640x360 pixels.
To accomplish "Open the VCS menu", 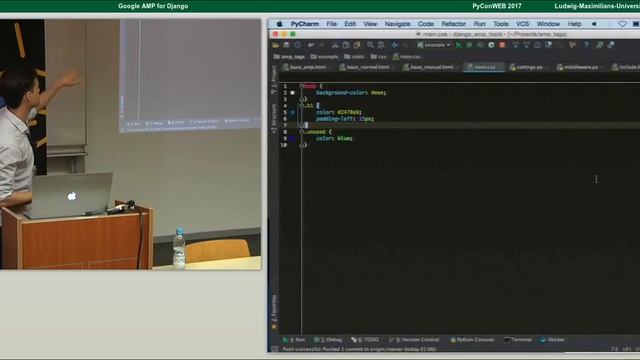I will click(522, 24).
